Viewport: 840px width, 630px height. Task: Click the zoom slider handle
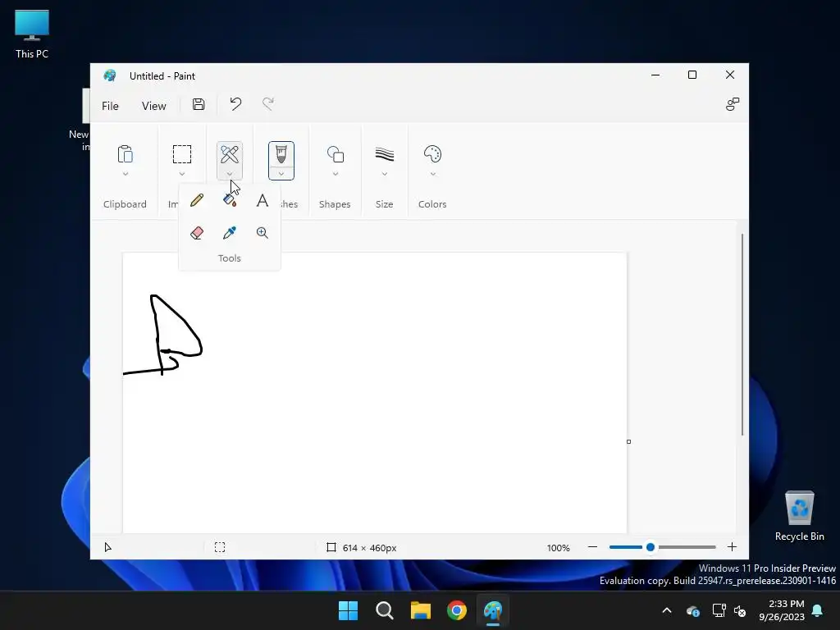(x=651, y=547)
